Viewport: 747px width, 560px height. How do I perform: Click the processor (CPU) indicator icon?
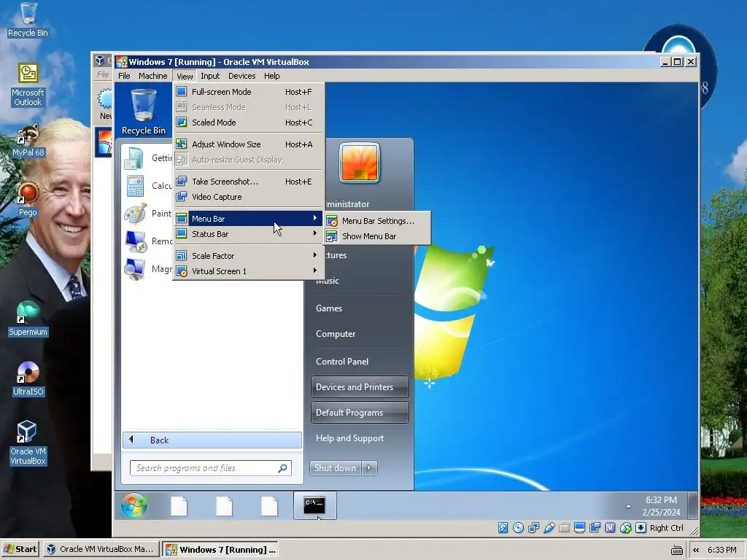click(x=610, y=528)
